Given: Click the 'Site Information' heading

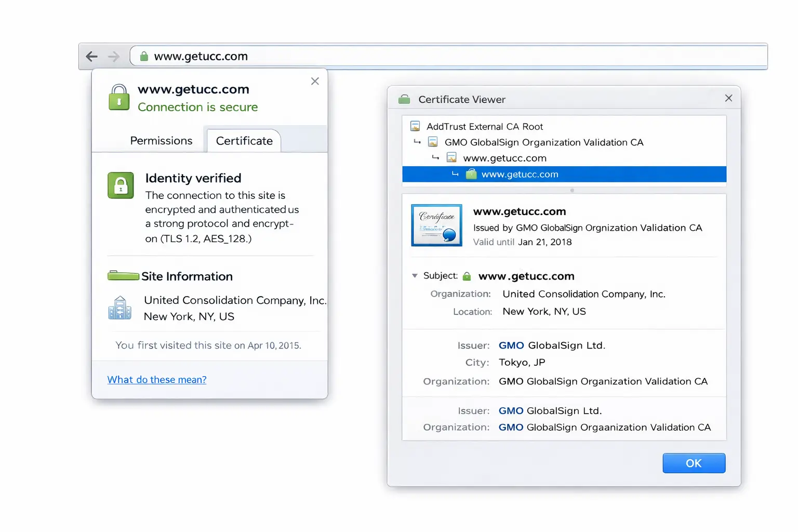Looking at the screenshot, I should coord(187,276).
